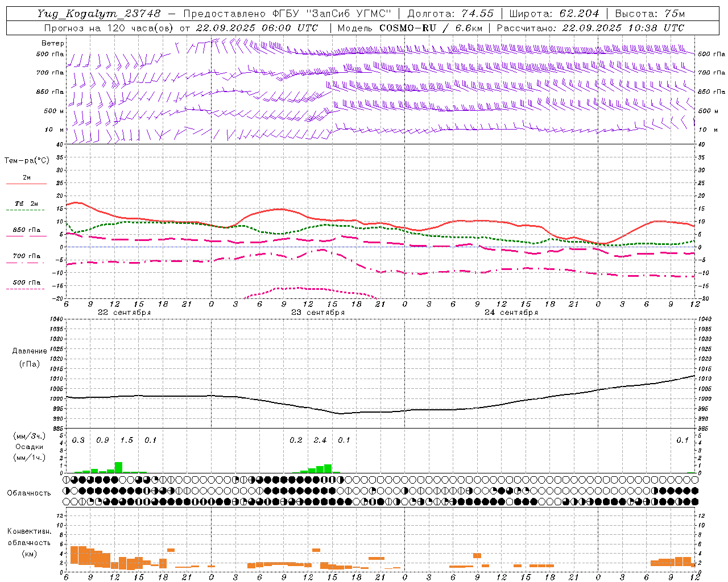
Task: Click the forecast start time 22.09.2025 06:00 UTC
Action: point(257,28)
